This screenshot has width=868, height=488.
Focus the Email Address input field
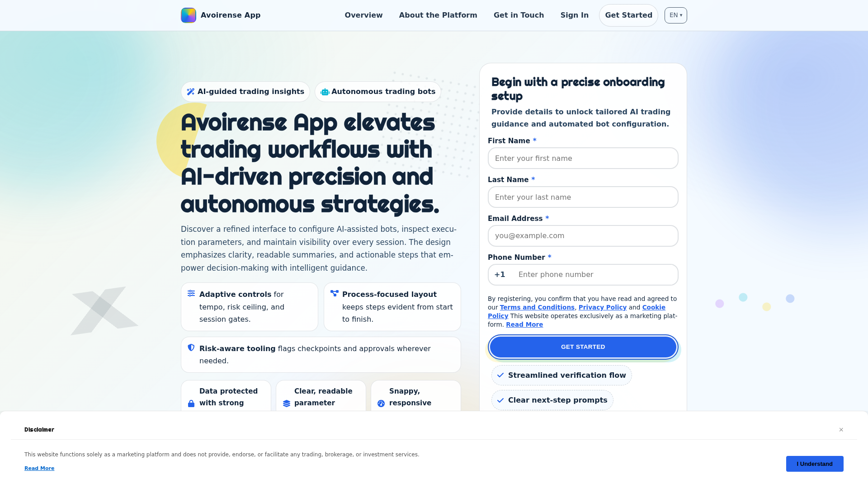(x=583, y=236)
